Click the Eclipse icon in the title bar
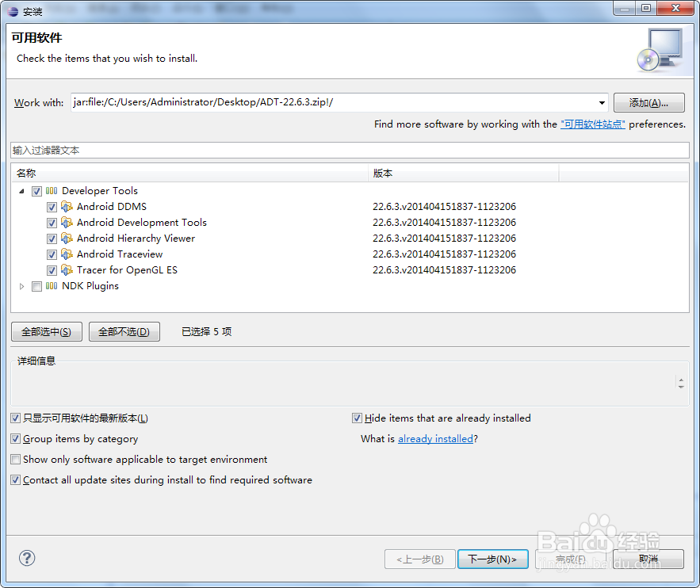 [13, 12]
